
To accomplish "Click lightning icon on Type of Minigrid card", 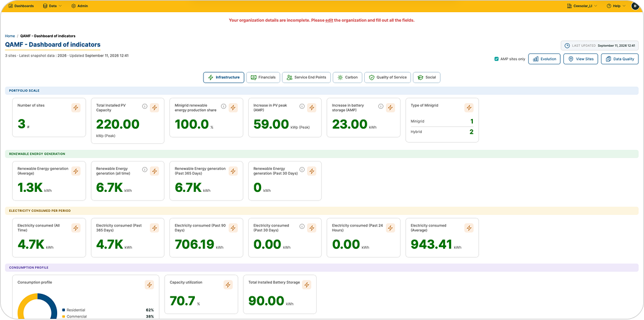I will 469,107.
